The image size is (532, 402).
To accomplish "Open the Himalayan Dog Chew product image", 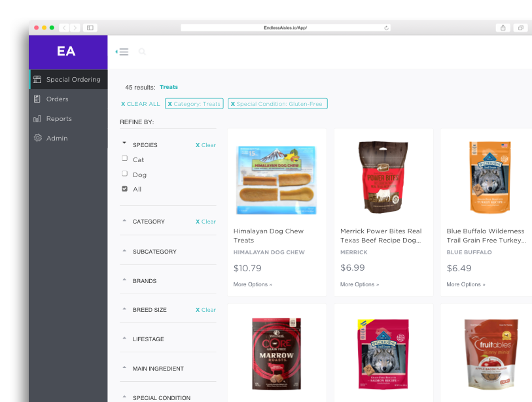I will pyautogui.click(x=277, y=180).
